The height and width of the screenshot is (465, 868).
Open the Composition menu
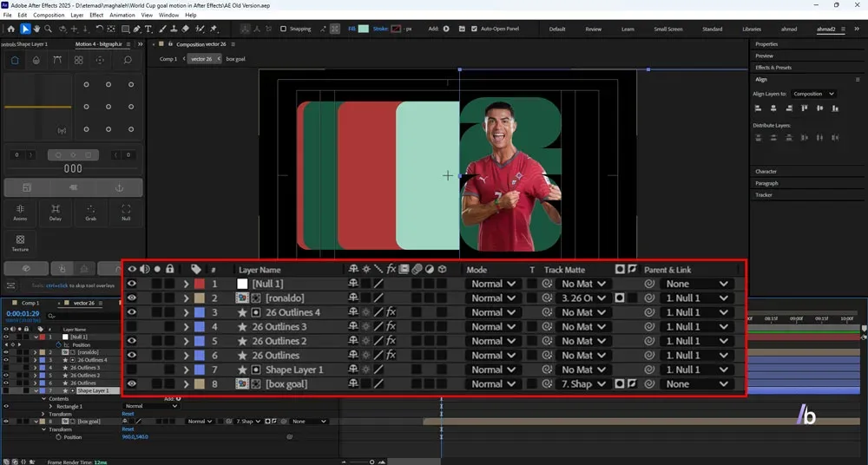tap(49, 15)
